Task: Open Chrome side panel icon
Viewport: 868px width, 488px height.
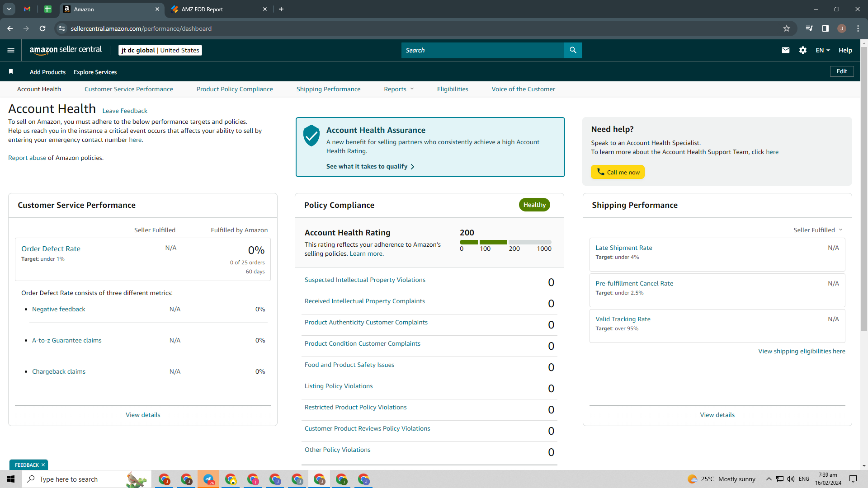Action: pyautogui.click(x=826, y=28)
